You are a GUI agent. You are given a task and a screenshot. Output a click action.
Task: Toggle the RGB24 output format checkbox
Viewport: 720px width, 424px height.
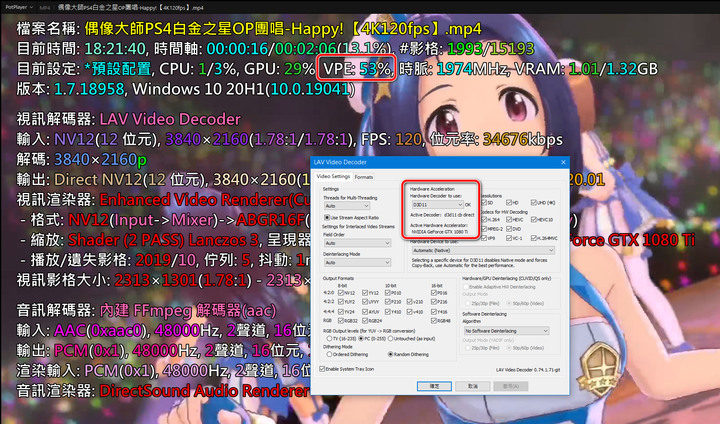point(365,321)
